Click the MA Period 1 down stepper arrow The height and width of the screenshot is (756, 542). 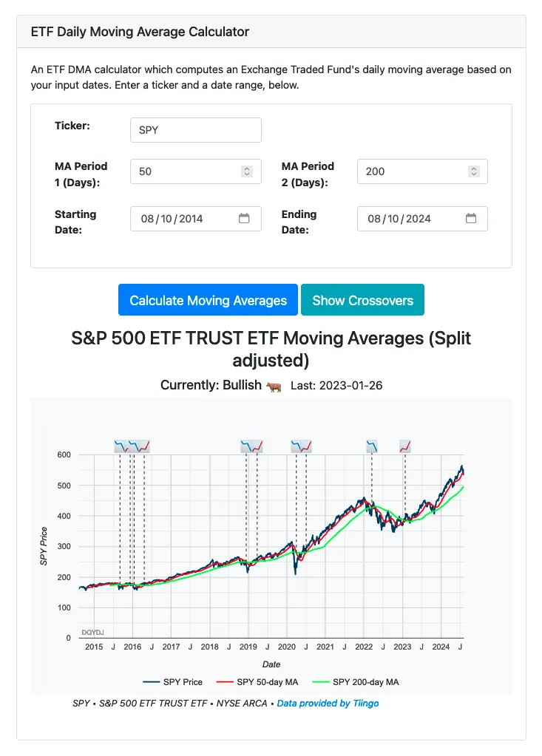(246, 175)
